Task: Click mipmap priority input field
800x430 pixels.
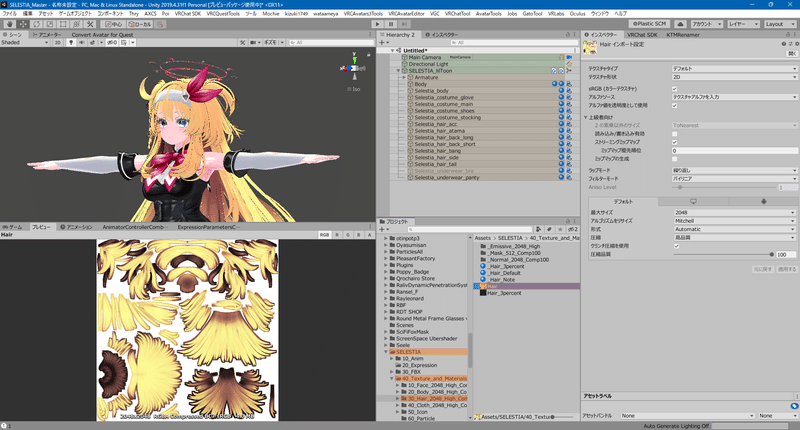Action: coord(734,150)
